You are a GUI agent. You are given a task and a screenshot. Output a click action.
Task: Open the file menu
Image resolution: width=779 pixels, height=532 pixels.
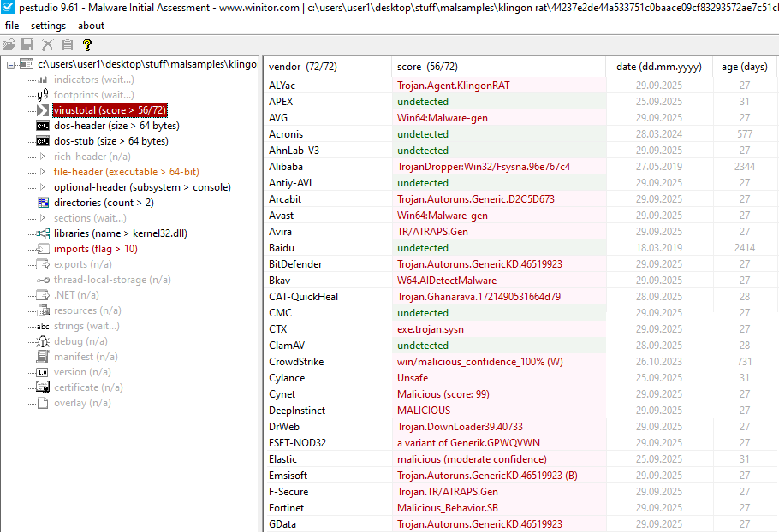[x=12, y=26]
